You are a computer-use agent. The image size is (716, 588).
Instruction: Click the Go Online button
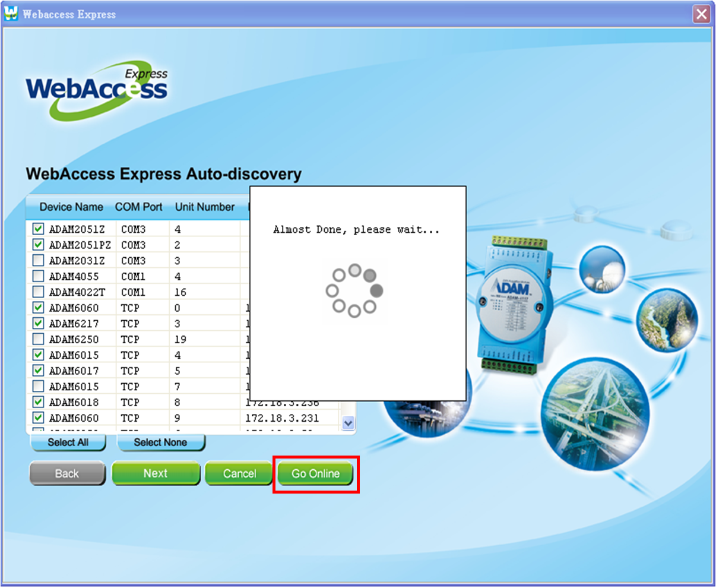[x=315, y=473]
